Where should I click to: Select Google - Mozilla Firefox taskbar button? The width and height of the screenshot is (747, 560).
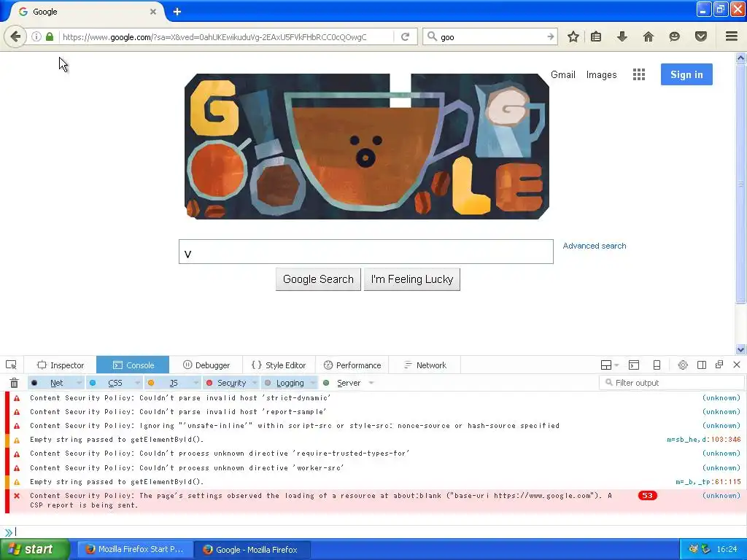(x=253, y=550)
